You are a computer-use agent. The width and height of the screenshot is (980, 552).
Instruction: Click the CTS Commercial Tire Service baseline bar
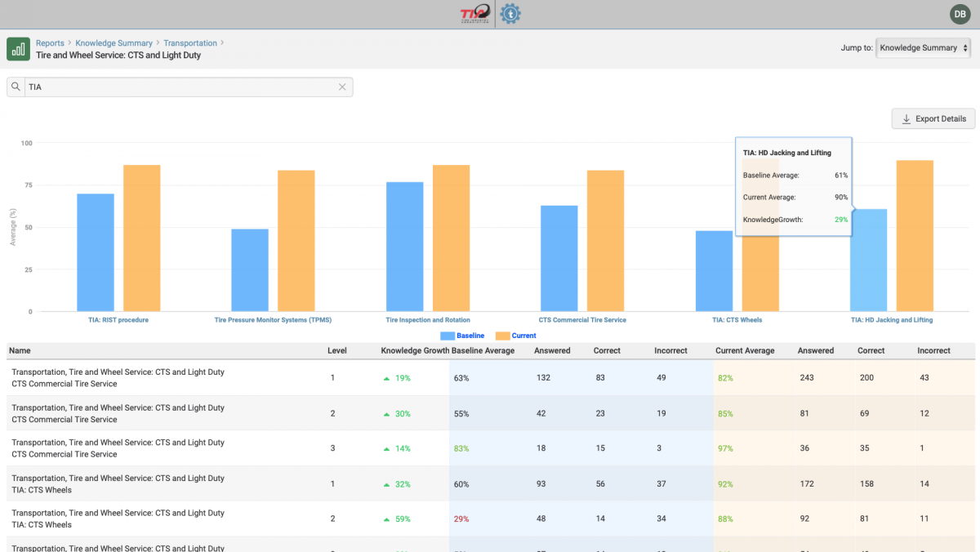point(559,259)
